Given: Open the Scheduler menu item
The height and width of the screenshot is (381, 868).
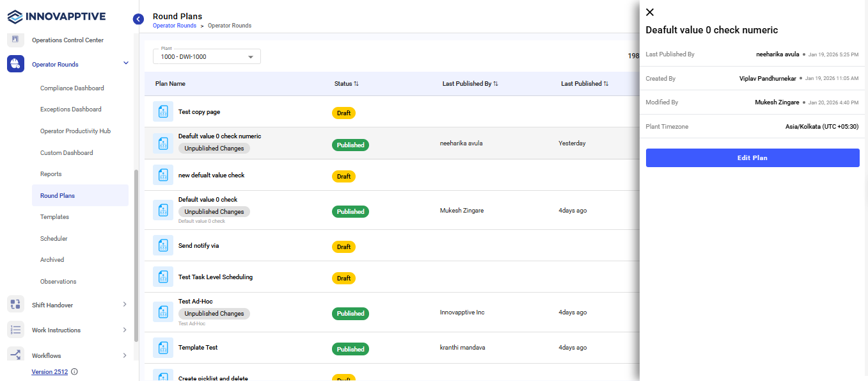Looking at the screenshot, I should [54, 239].
